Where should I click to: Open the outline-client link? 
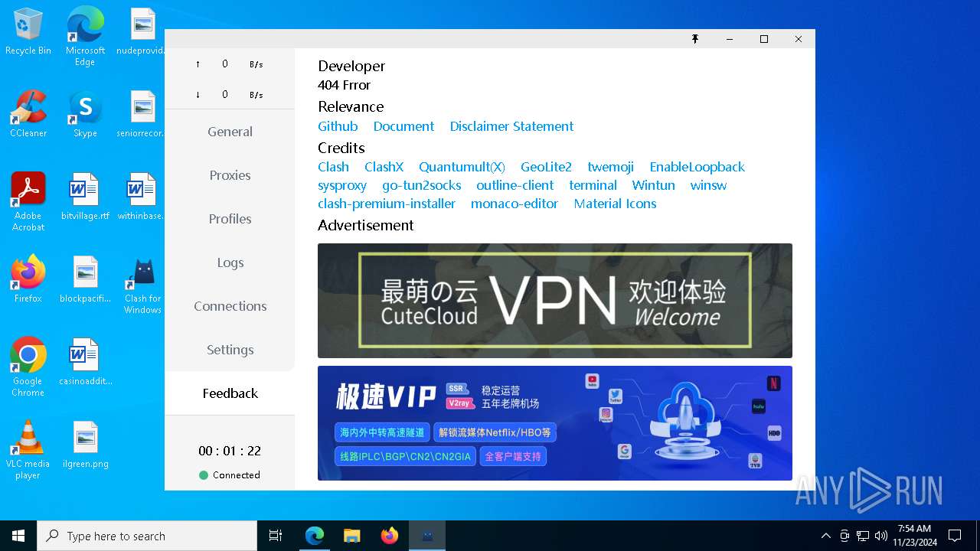click(514, 185)
